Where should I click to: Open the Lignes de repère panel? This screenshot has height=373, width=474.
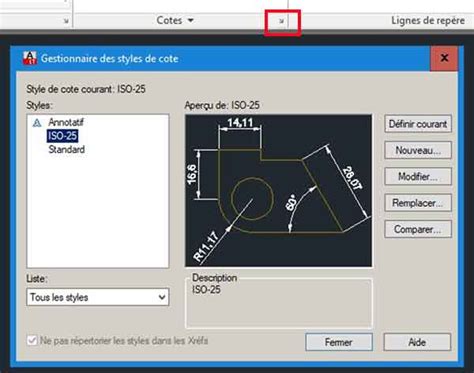pos(428,20)
